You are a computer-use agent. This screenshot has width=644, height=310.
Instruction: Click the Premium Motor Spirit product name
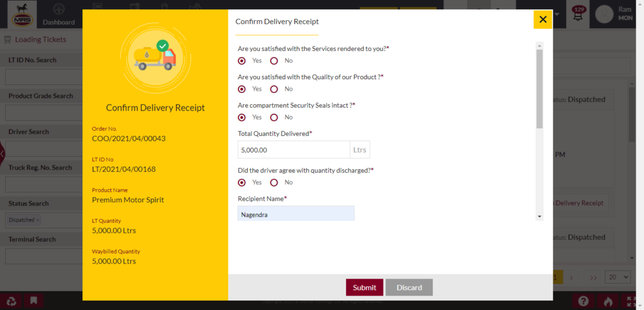(128, 200)
